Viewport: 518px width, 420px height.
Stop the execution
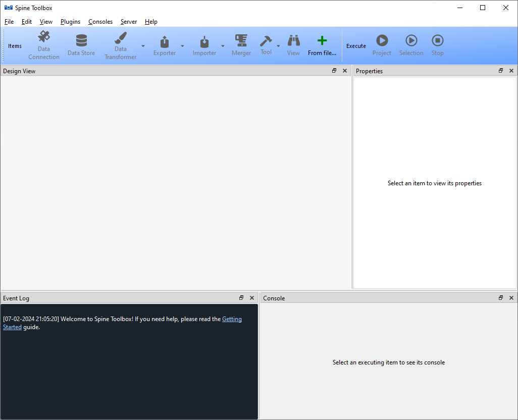click(x=437, y=40)
